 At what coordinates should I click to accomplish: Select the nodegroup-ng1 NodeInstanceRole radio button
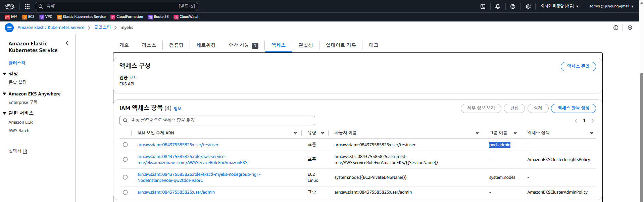click(125, 177)
